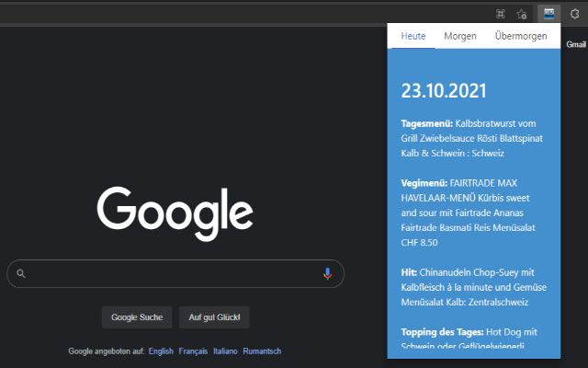Select the date 23.10.2021 heading
This screenshot has width=588, height=368.
[444, 91]
